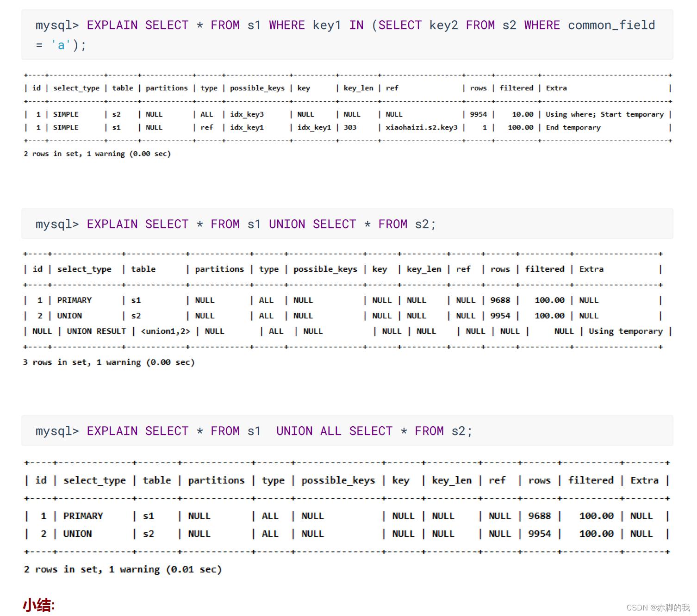Click "mysql>" prompt of the key1 IN query
The height and width of the screenshot is (616, 697).
click(57, 25)
